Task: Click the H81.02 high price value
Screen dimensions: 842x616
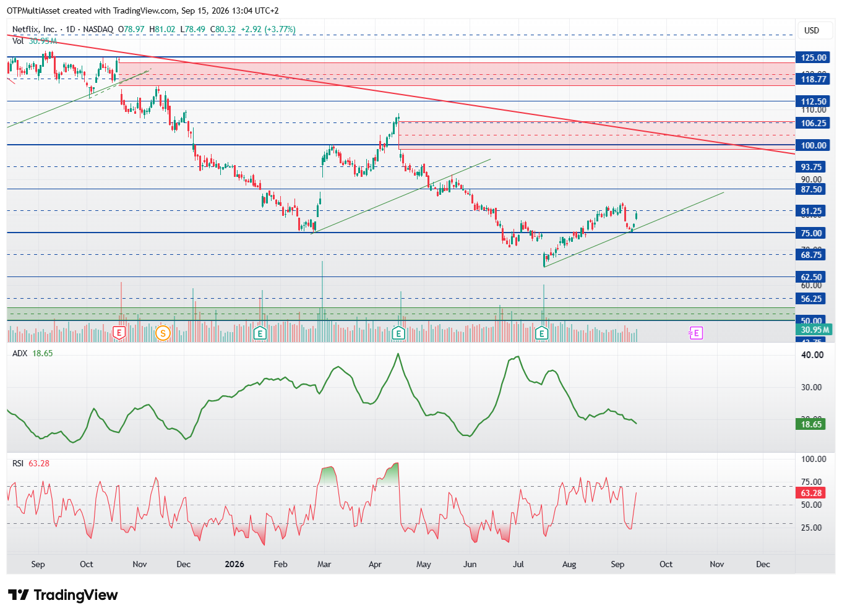Action: 162,29
